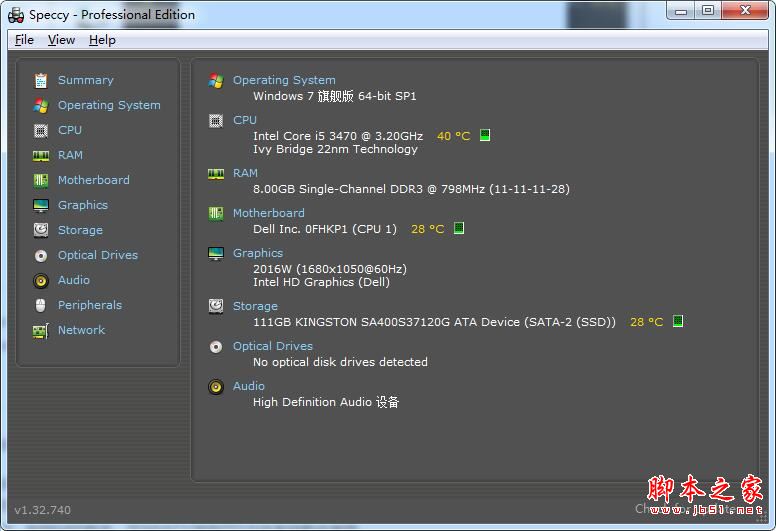This screenshot has height=531, width=776.
Task: Click the CPU temperature 40 °C
Action: [453, 136]
